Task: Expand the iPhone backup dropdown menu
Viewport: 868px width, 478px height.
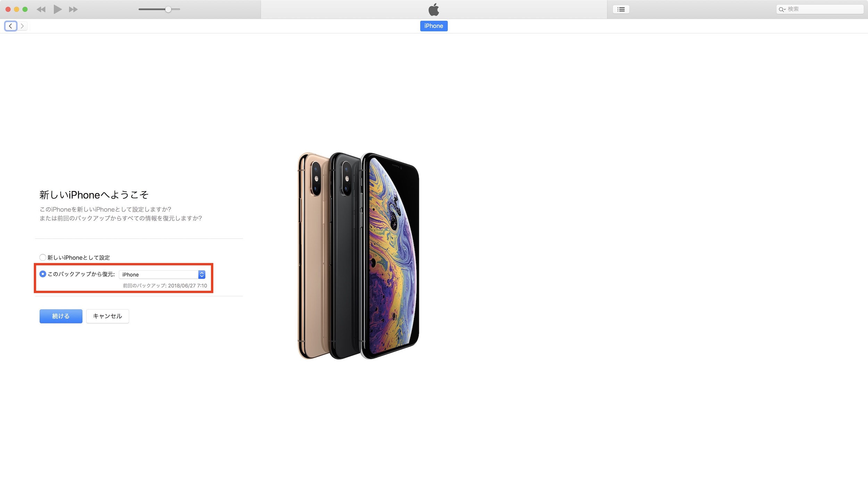Action: (202, 274)
